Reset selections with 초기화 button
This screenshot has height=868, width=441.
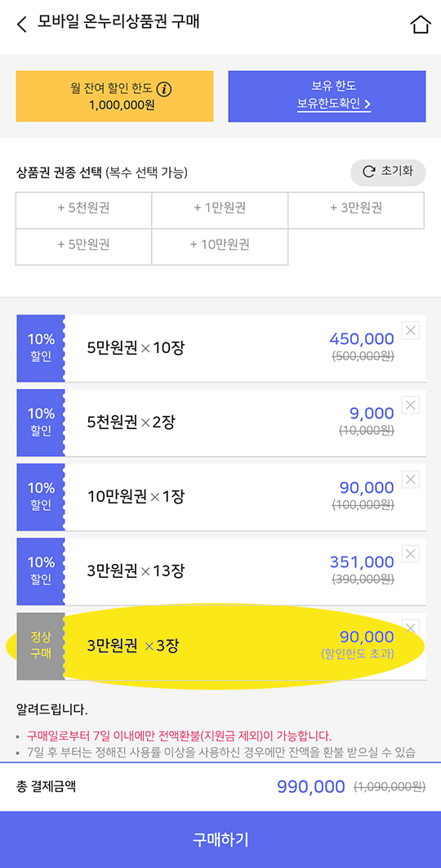click(x=388, y=172)
